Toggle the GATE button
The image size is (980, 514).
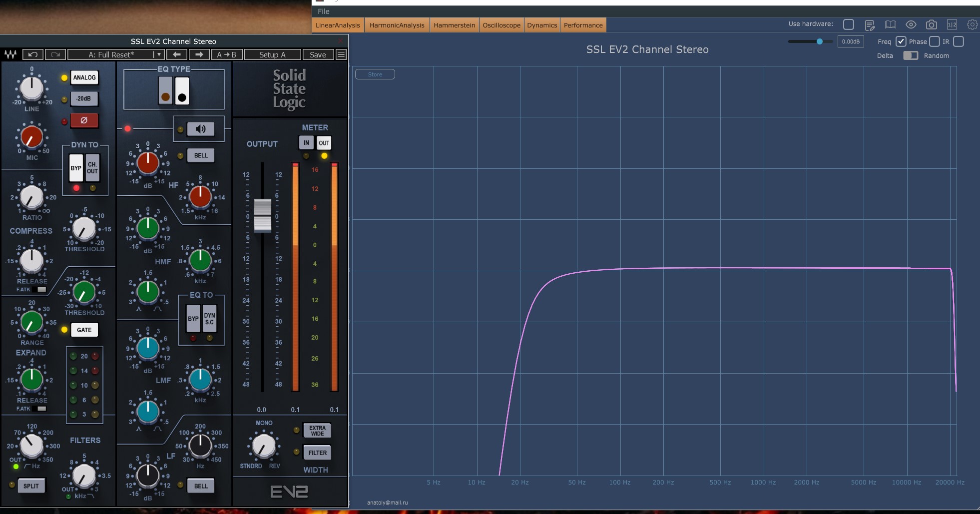point(84,330)
